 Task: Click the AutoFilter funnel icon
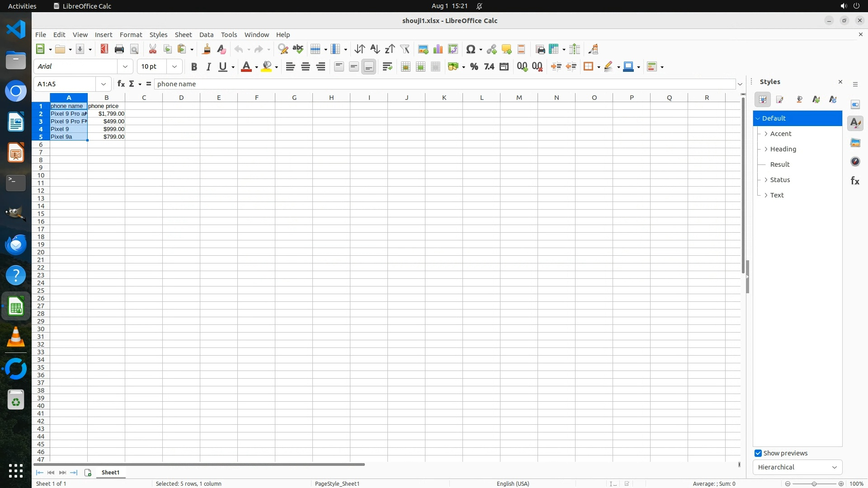point(405,49)
